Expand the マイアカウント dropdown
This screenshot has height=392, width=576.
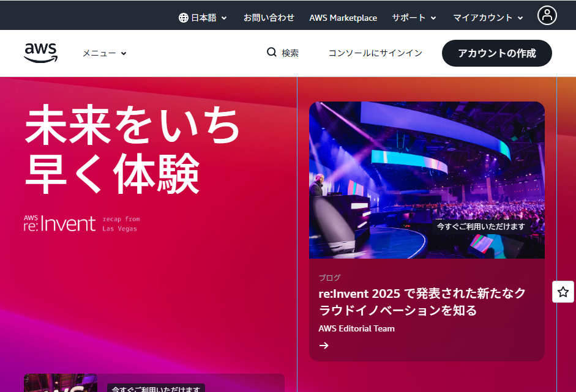[488, 18]
